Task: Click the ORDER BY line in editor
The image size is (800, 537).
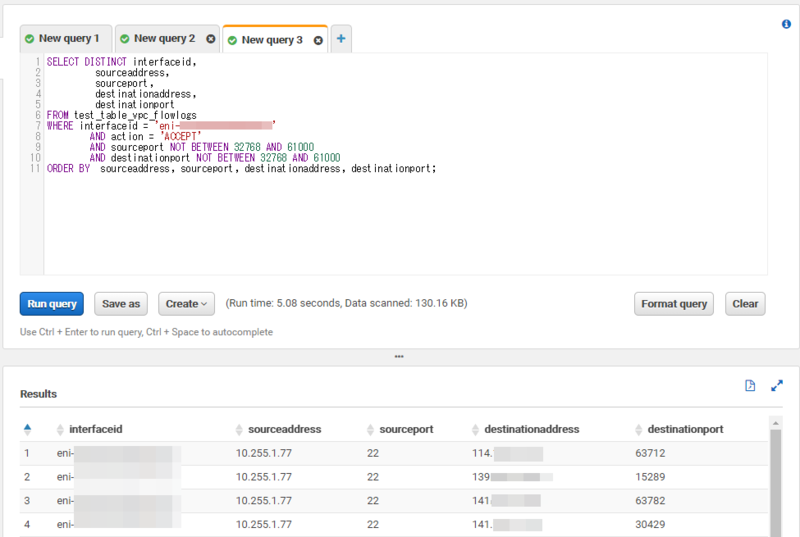Action: click(241, 169)
